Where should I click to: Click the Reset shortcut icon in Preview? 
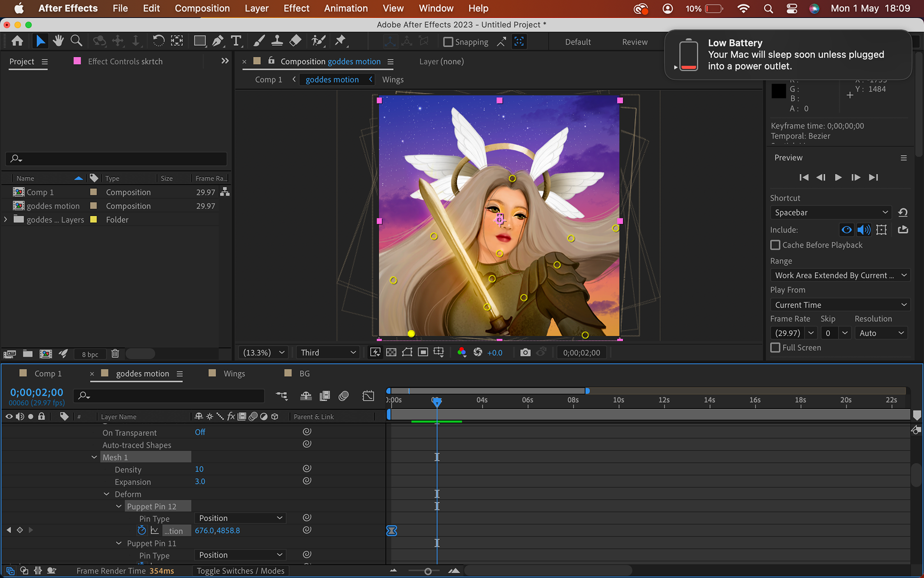point(903,212)
